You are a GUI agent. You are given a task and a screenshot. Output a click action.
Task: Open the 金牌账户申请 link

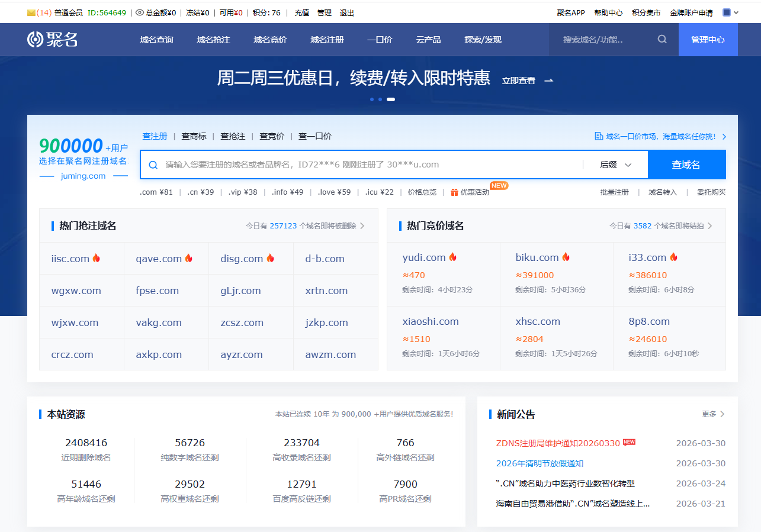tap(691, 12)
